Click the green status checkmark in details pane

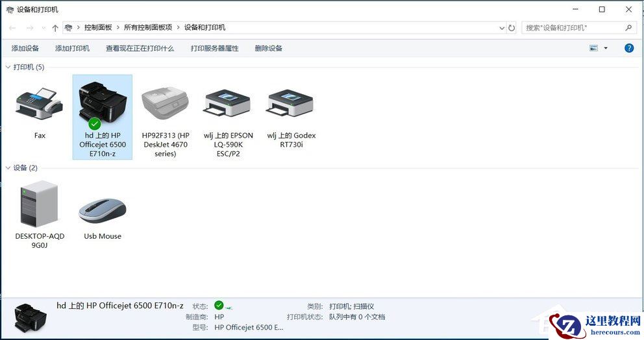click(x=219, y=305)
